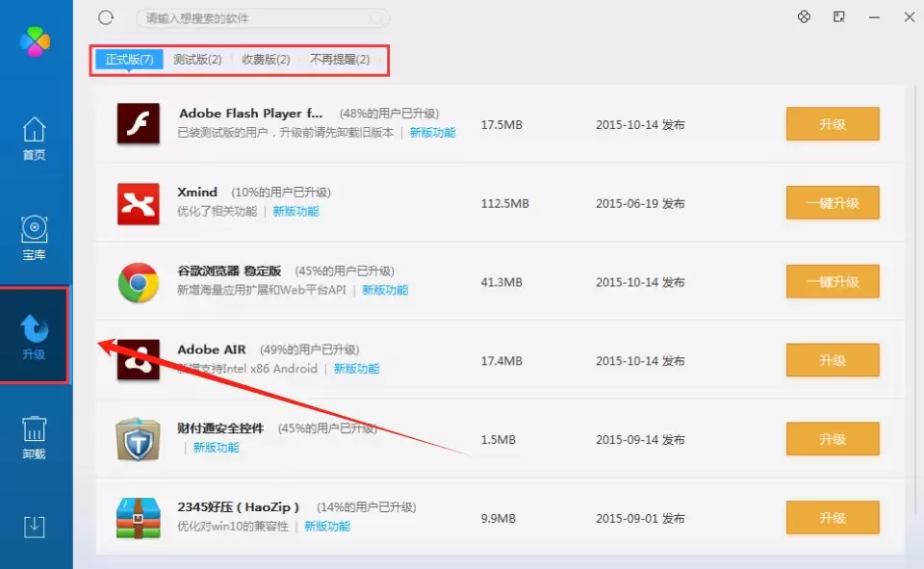Click the Xmind app icon
The height and width of the screenshot is (569, 924).
pos(138,203)
